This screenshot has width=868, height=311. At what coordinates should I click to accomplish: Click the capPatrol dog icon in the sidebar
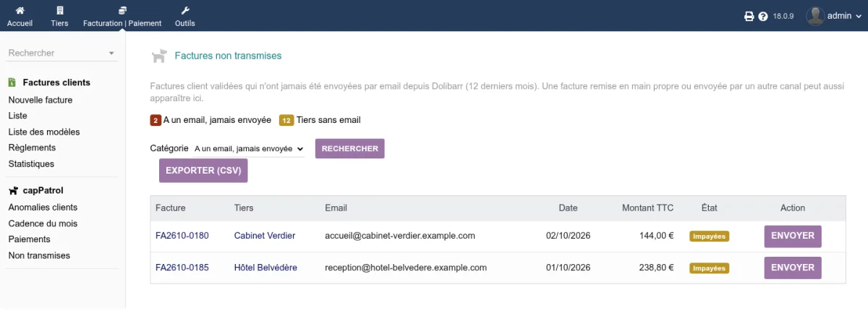pos(13,191)
